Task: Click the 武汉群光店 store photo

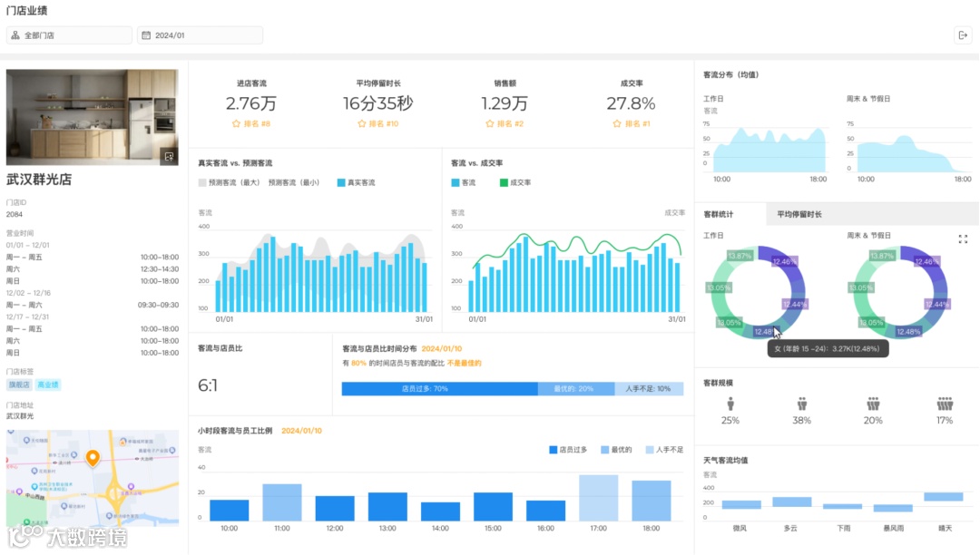Action: point(93,117)
